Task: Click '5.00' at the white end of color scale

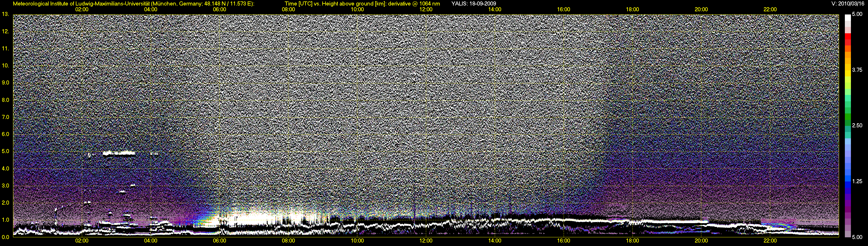Action: coord(857,14)
